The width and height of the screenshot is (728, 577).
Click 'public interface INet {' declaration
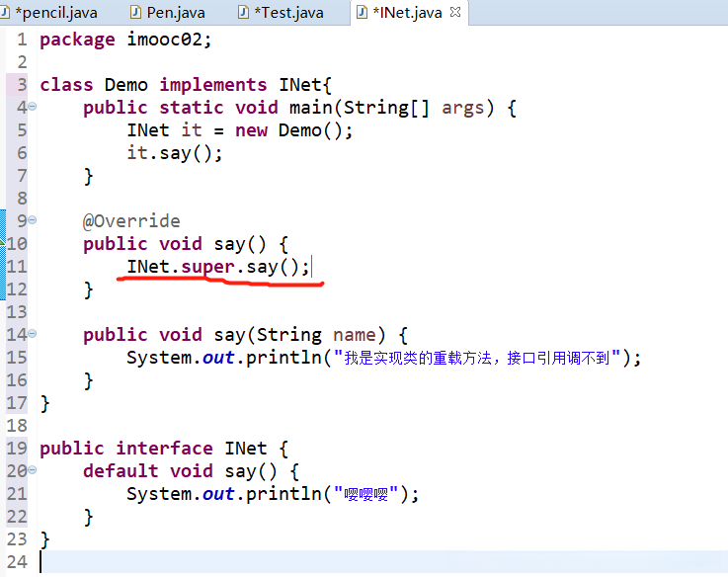pyautogui.click(x=164, y=449)
